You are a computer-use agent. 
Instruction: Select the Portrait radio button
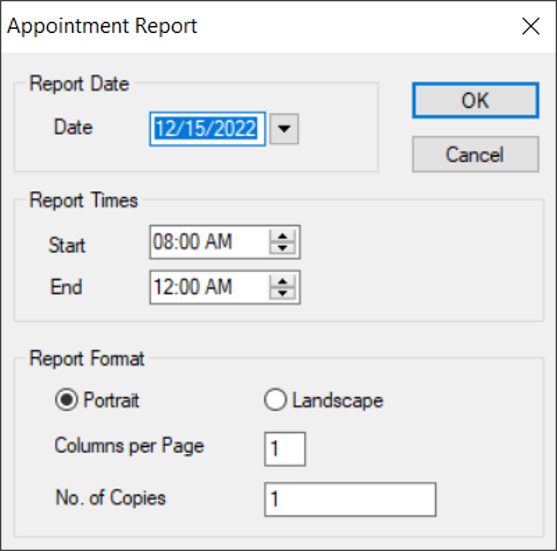coord(66,400)
